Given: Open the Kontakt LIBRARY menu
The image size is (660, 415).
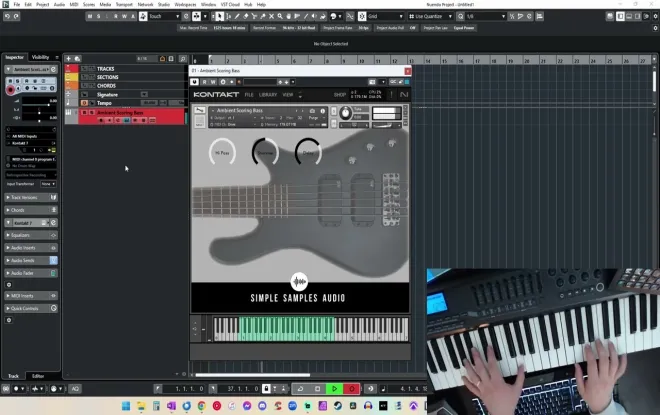Looking at the screenshot, I should [268, 95].
